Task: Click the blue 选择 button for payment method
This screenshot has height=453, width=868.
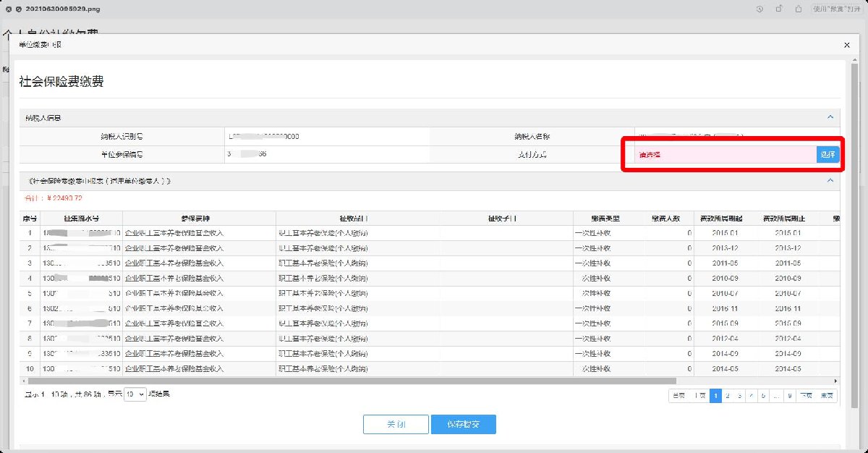Action: coord(827,154)
